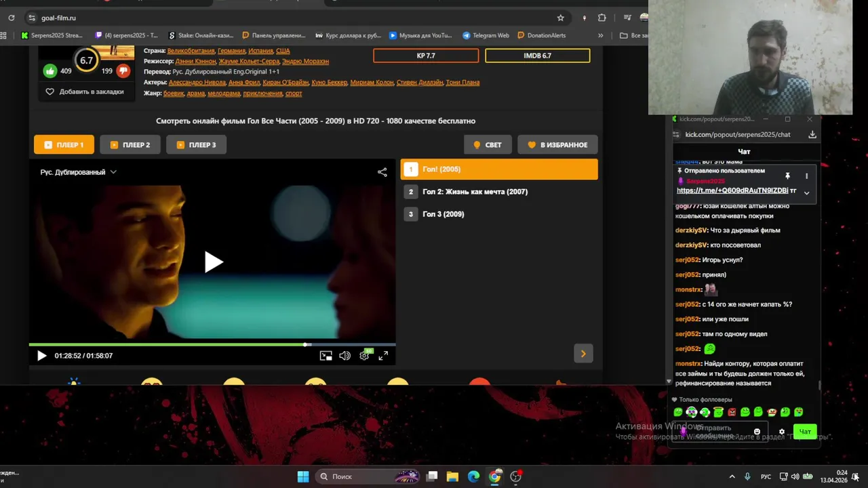Image resolution: width=868 pixels, height=488 pixels.
Task: Open Рус. Дублированный translation dropdown
Action: coord(78,172)
